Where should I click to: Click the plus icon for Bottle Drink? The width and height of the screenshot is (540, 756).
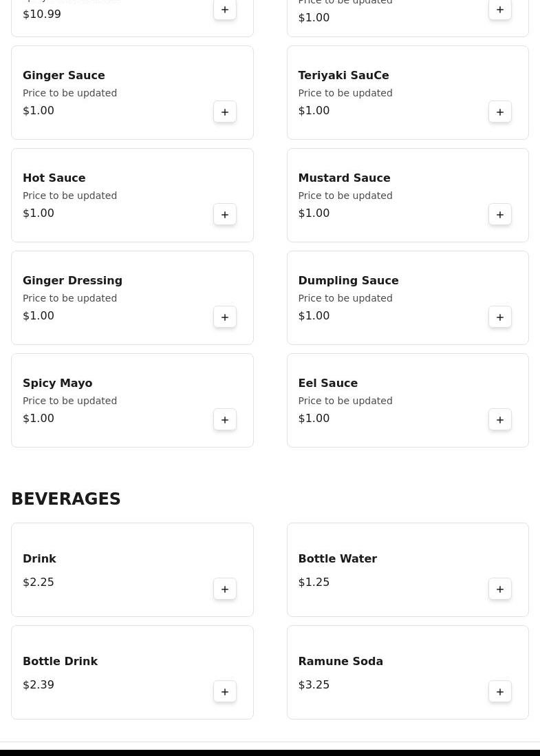pyautogui.click(x=225, y=691)
